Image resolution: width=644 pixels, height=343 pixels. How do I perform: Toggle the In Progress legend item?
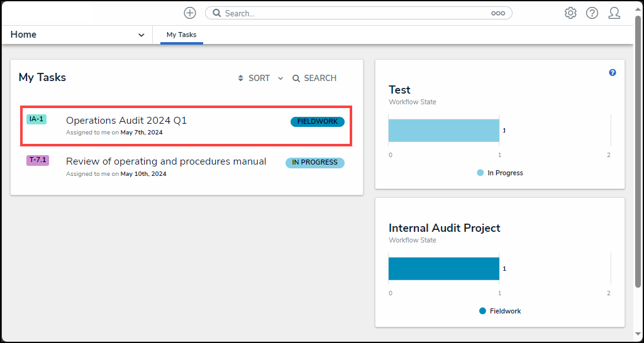pyautogui.click(x=500, y=173)
